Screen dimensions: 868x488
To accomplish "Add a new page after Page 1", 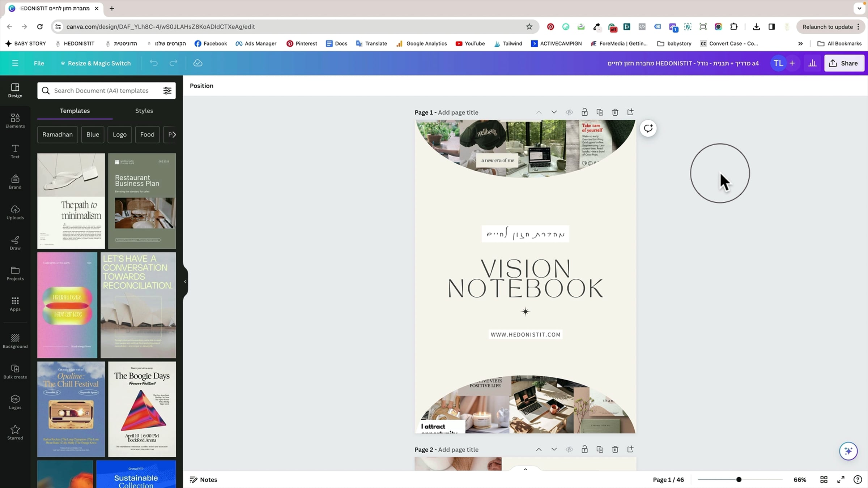I will pos(630,112).
